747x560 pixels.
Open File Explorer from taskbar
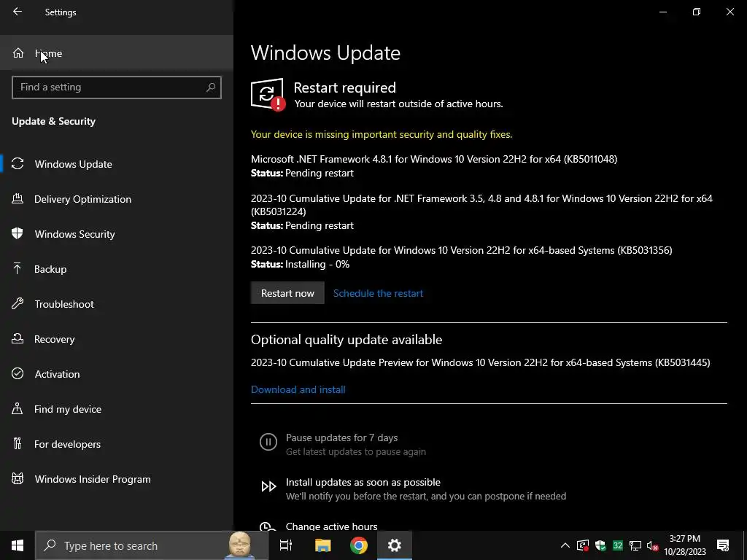pyautogui.click(x=322, y=545)
